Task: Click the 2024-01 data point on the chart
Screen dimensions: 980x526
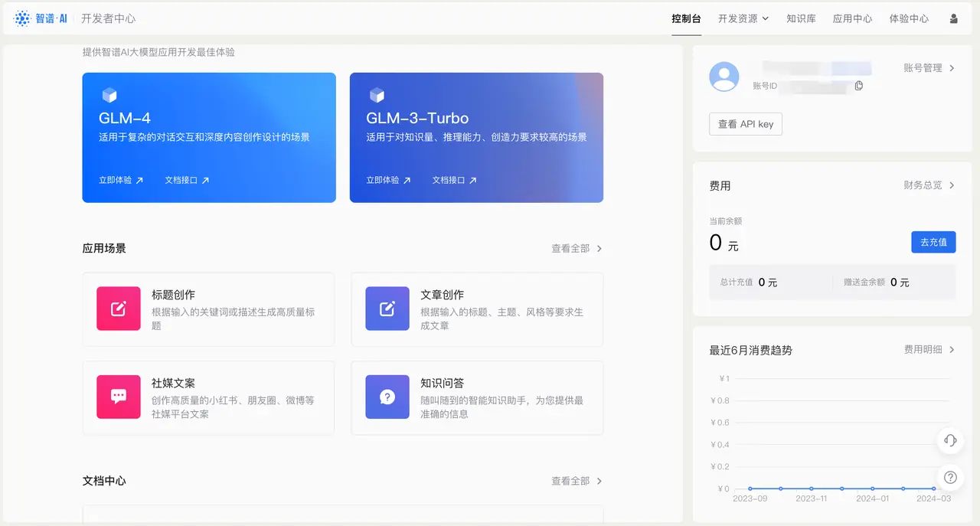Action: 873,488
